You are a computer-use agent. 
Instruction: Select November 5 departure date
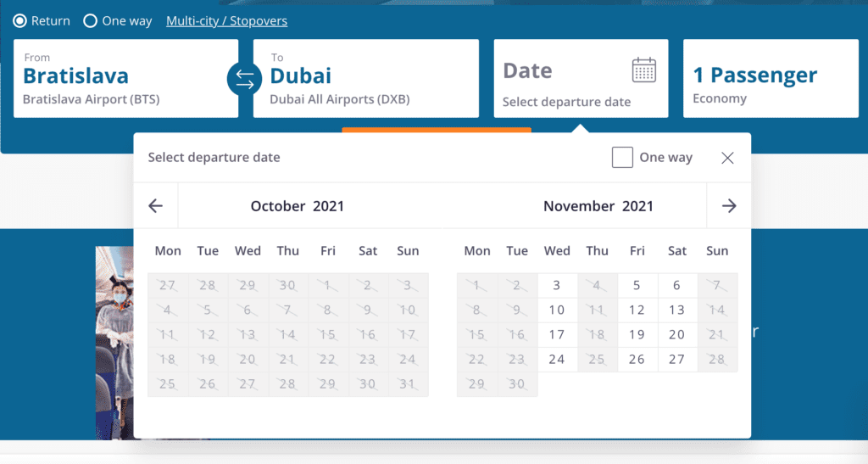(x=637, y=286)
